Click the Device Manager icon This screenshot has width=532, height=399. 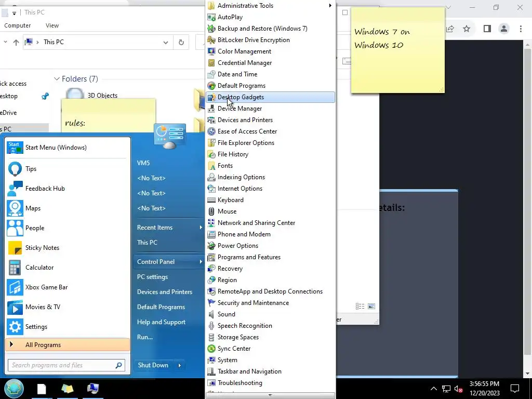[x=211, y=109]
